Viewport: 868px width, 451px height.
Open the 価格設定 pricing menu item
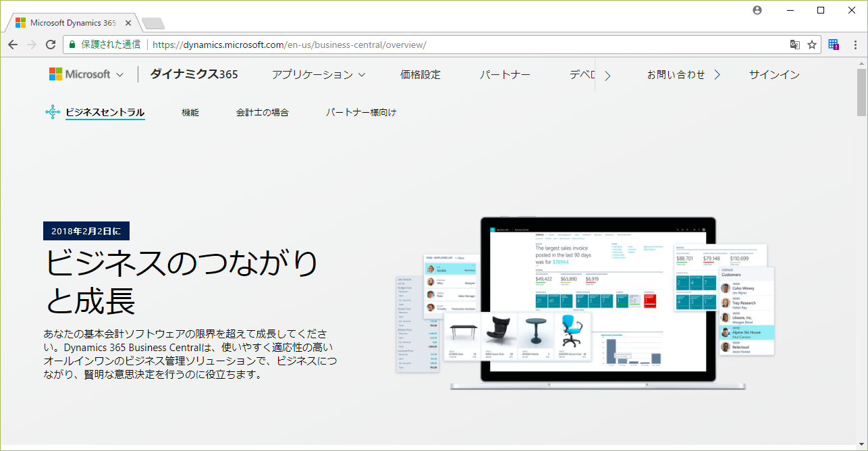[421, 75]
